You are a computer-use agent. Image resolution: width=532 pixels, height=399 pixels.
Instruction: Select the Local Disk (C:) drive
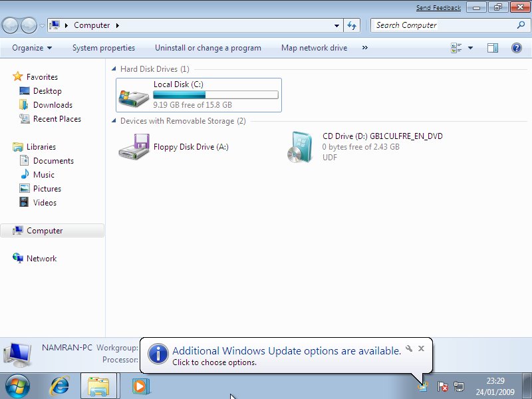coord(198,94)
